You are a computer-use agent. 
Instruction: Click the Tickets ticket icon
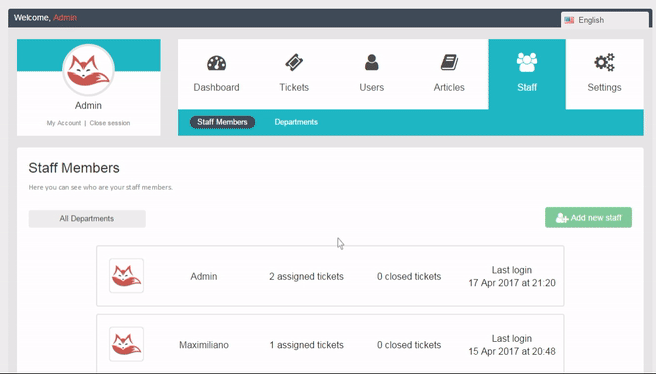[x=294, y=62]
